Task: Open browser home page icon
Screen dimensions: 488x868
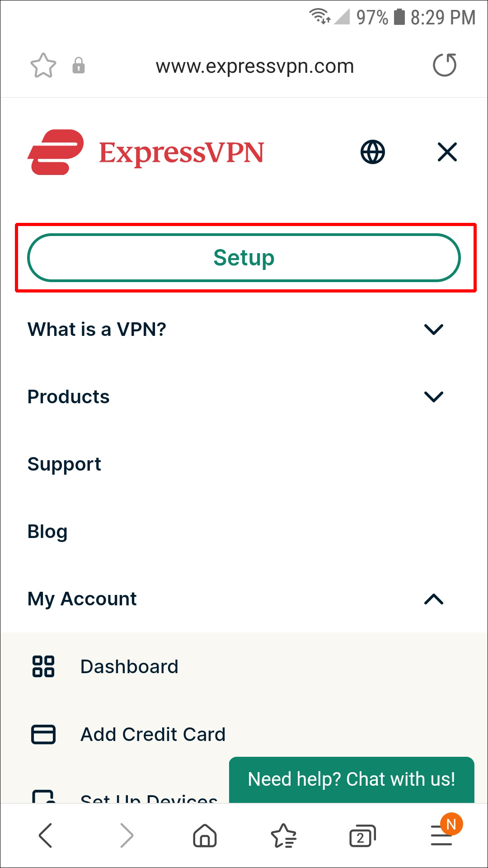Action: click(205, 835)
